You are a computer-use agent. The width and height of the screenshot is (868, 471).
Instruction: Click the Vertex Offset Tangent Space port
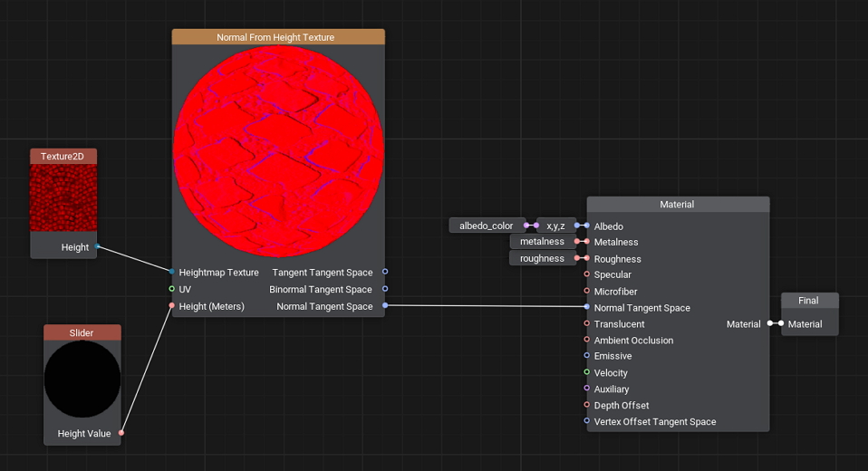pyautogui.click(x=587, y=421)
